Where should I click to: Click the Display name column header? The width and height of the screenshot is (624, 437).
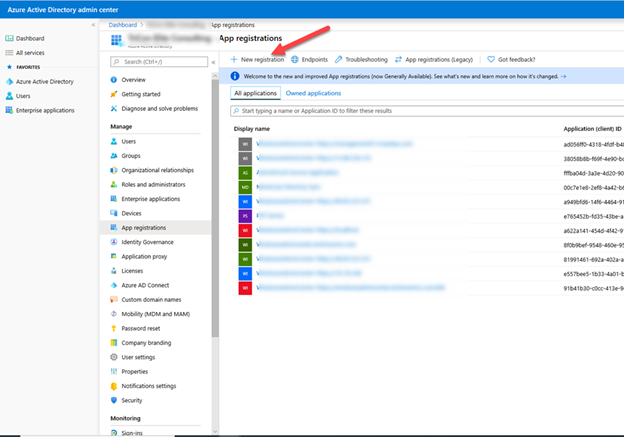point(252,129)
